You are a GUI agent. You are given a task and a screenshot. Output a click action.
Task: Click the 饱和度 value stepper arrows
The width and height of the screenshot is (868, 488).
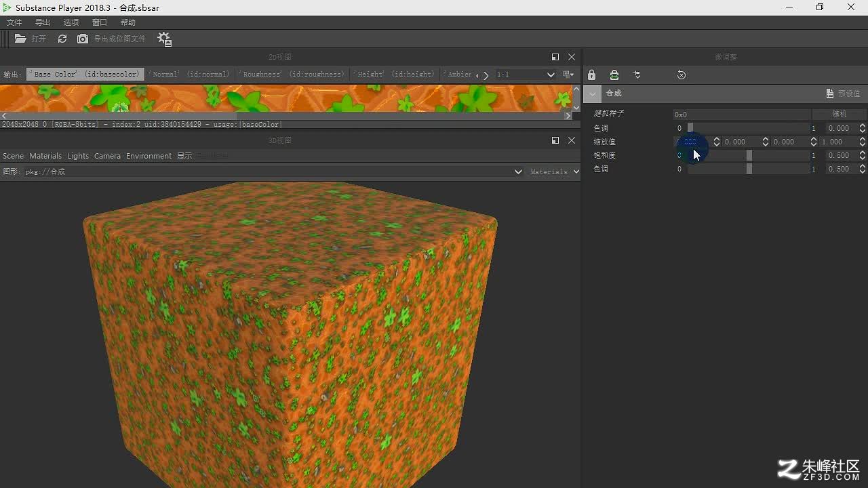point(863,155)
